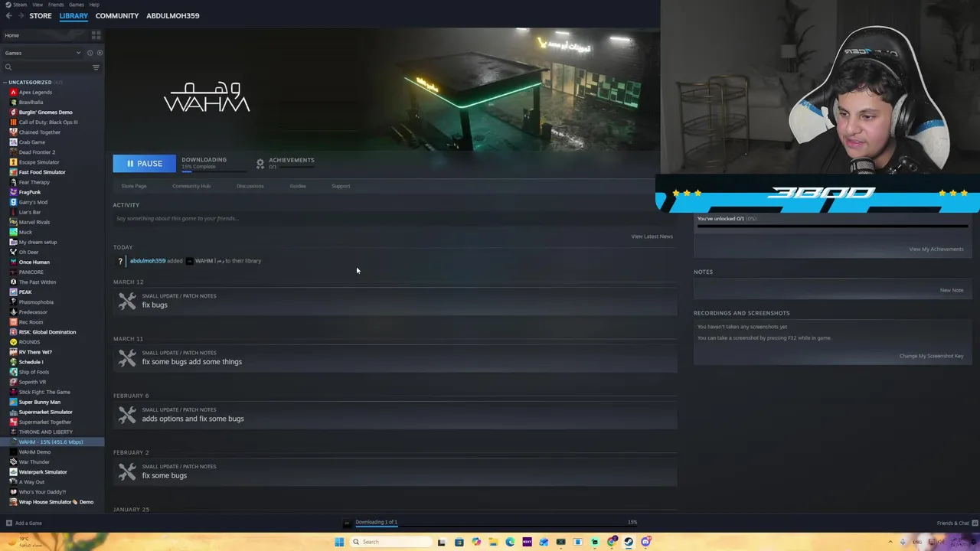The image size is (980, 551).
Task: Toggle the library grid view icon
Action: 96,35
